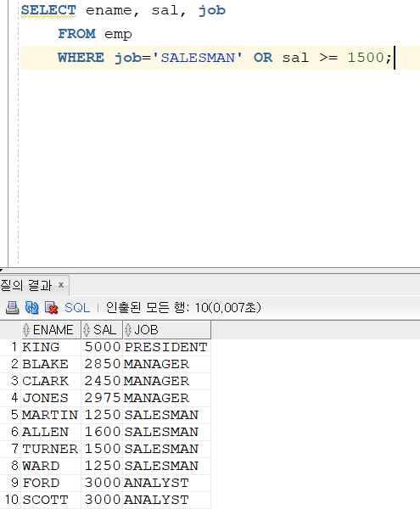The height and width of the screenshot is (526, 420).
Task: Click the refresh icon in results toolbar
Action: pyautogui.click(x=32, y=307)
